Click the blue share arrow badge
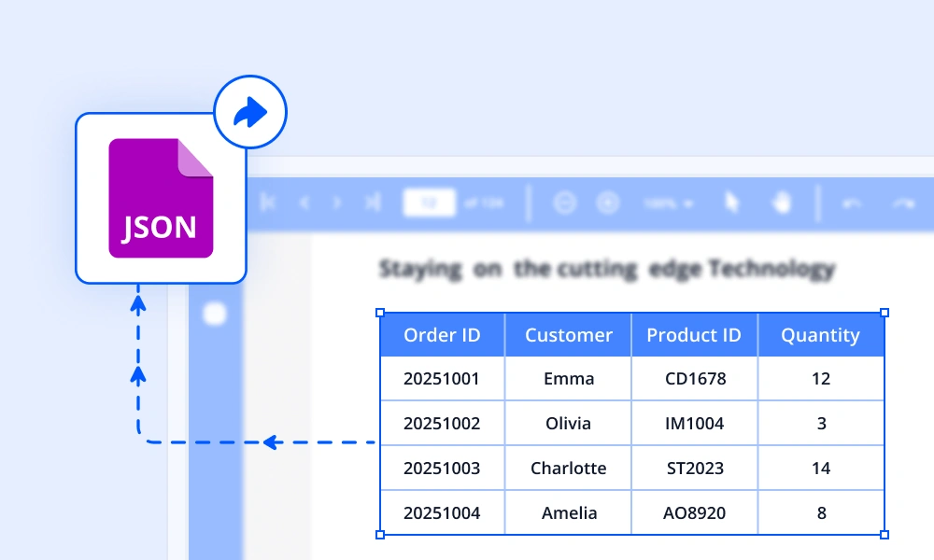The image size is (934, 560). click(250, 113)
